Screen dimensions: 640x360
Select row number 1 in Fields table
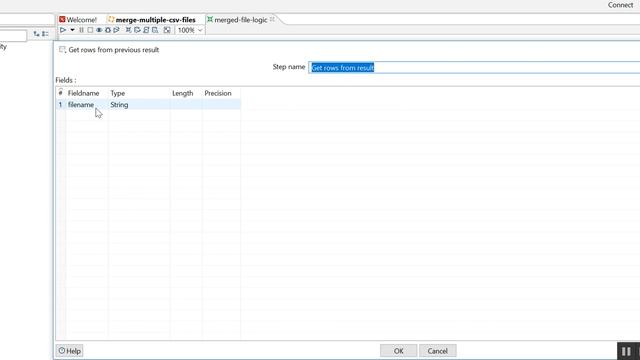click(x=60, y=105)
